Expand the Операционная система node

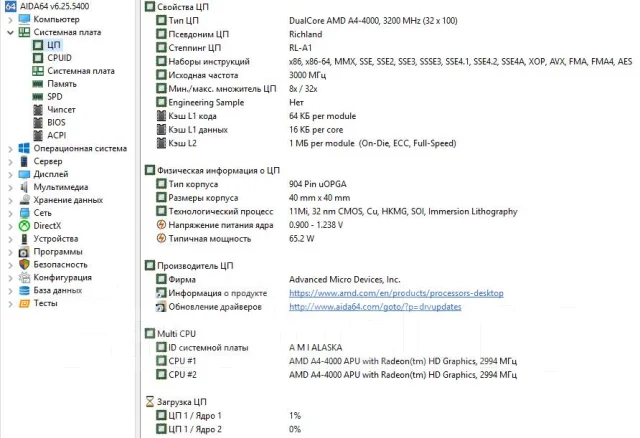[10, 149]
